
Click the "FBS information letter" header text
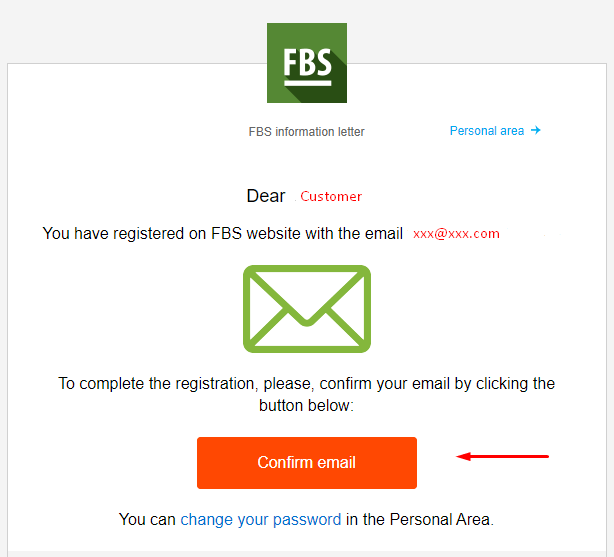[306, 132]
